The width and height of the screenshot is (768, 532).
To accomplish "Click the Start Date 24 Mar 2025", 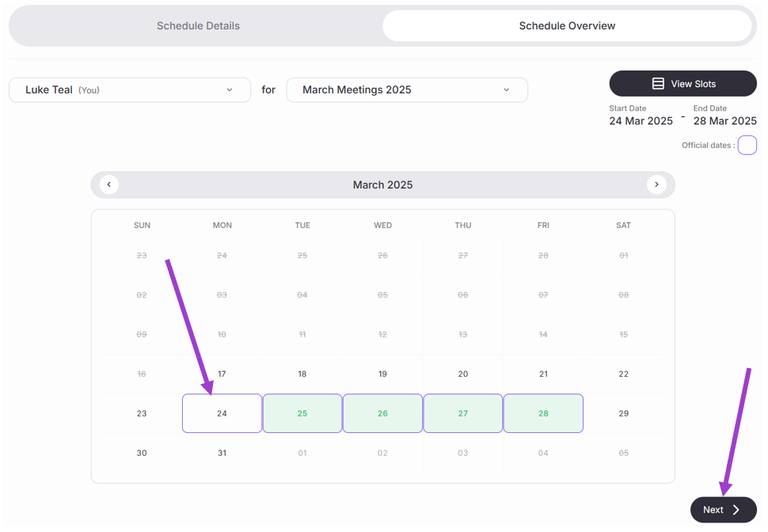I will 641,121.
